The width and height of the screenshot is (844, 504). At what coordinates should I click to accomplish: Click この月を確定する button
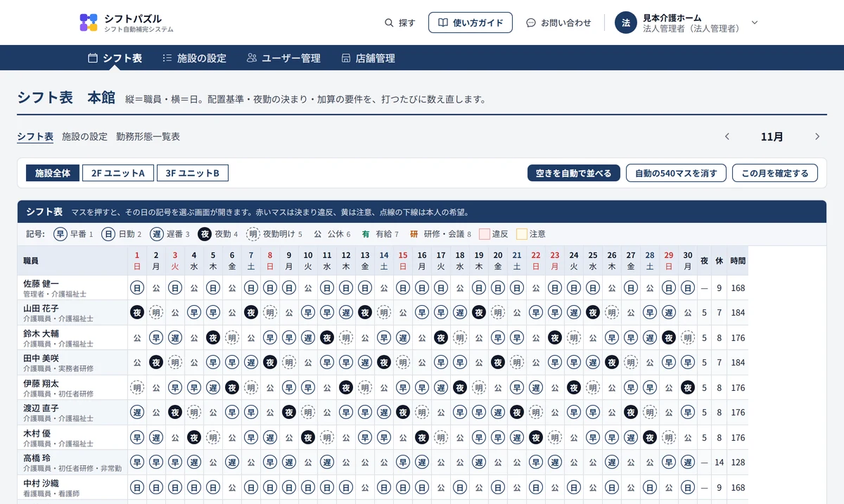click(x=775, y=173)
